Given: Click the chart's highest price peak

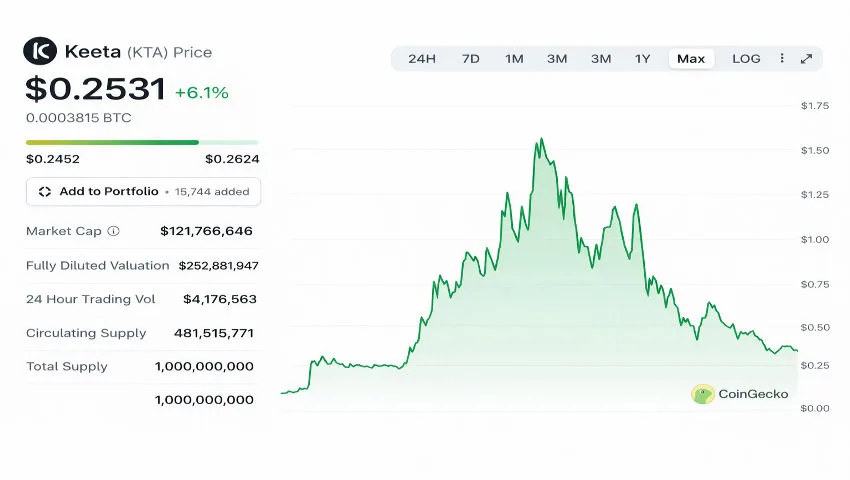Looking at the screenshot, I should (541, 139).
